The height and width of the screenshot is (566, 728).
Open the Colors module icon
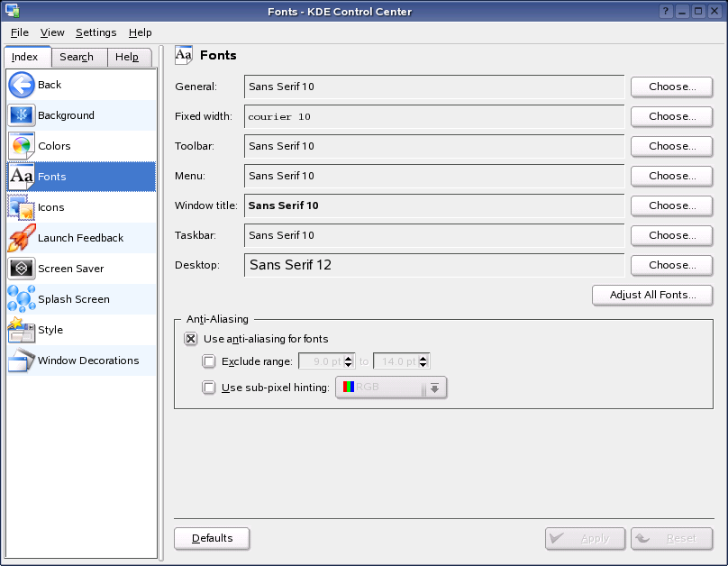pyautogui.click(x=22, y=146)
